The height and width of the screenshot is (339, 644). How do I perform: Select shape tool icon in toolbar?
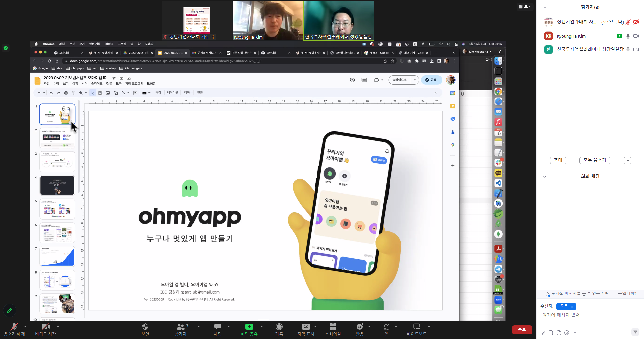[116, 93]
